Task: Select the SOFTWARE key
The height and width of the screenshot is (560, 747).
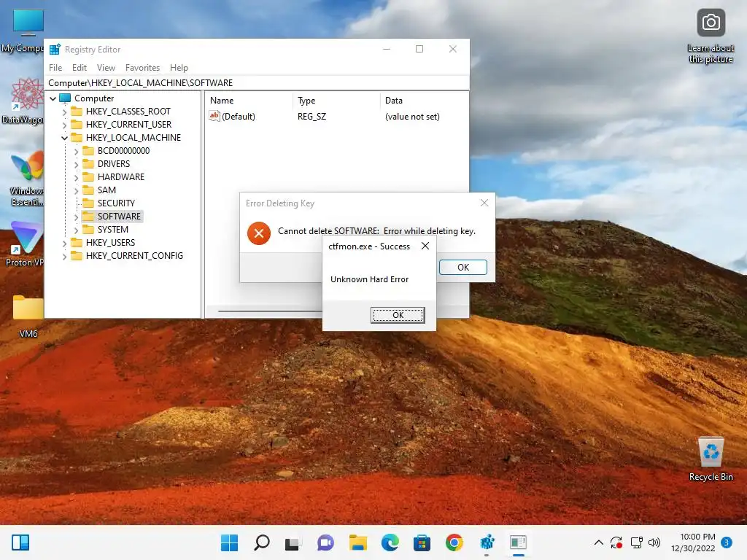Action: pyautogui.click(x=119, y=216)
